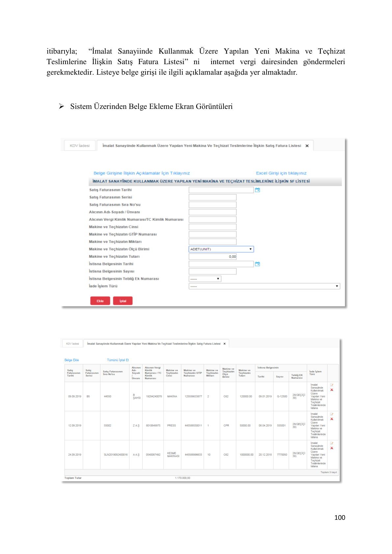Image resolution: width=392 pixels, height=554 pixels.
Task: Close the Satış Fatura Listesi tab in form
Action: click(307, 146)
